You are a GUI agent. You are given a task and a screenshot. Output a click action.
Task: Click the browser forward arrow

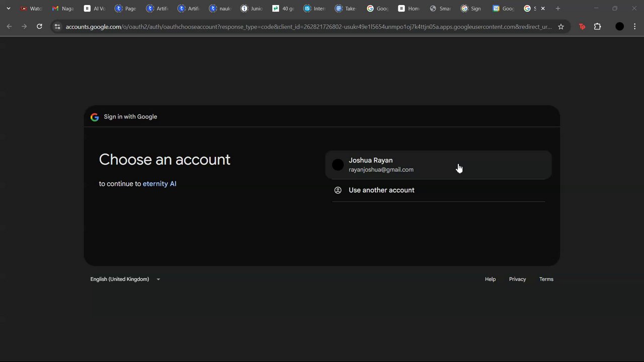[24, 27]
